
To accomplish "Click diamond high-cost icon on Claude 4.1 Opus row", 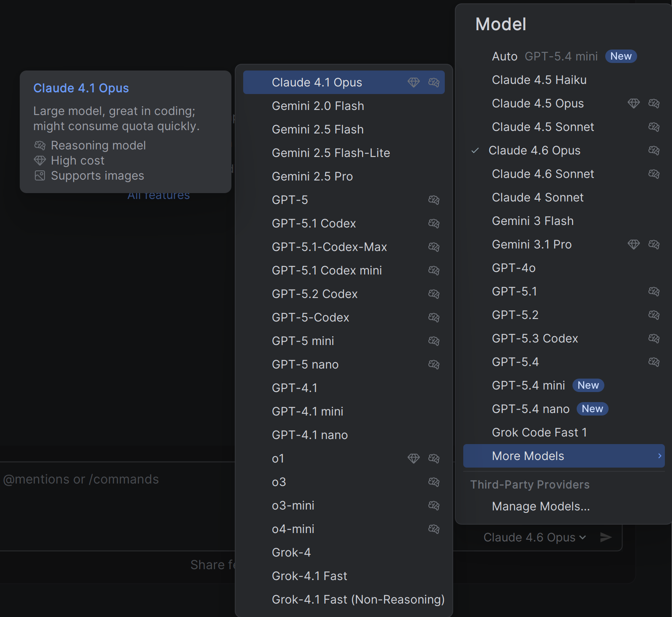I will click(414, 82).
